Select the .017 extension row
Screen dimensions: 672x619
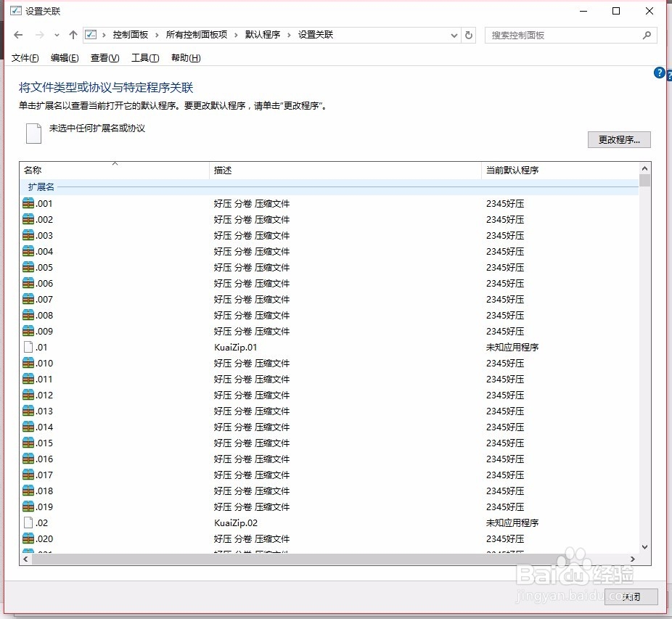[x=109, y=475]
